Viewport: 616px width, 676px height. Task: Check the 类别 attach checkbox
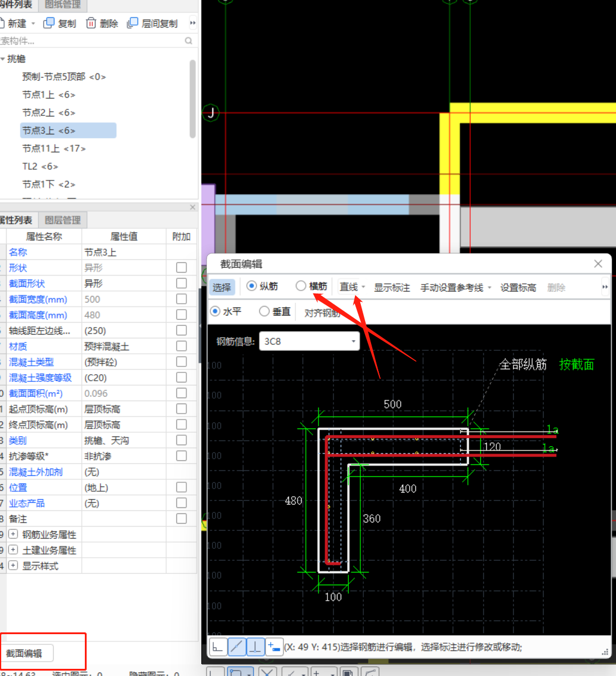(x=182, y=440)
